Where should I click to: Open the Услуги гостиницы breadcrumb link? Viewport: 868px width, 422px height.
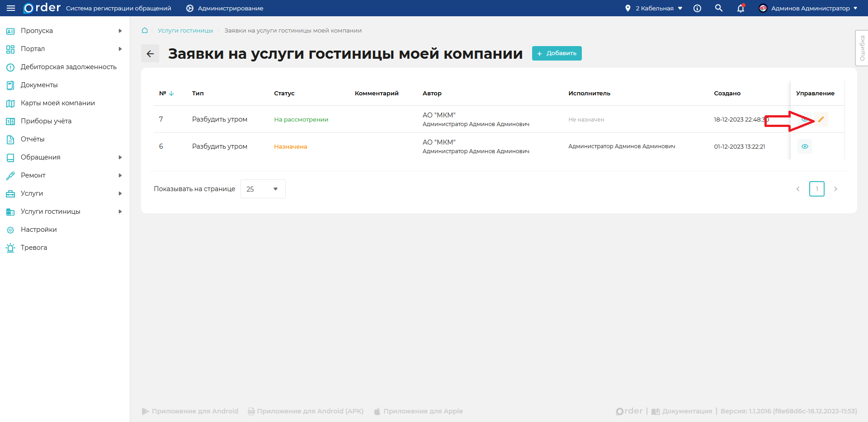click(185, 30)
